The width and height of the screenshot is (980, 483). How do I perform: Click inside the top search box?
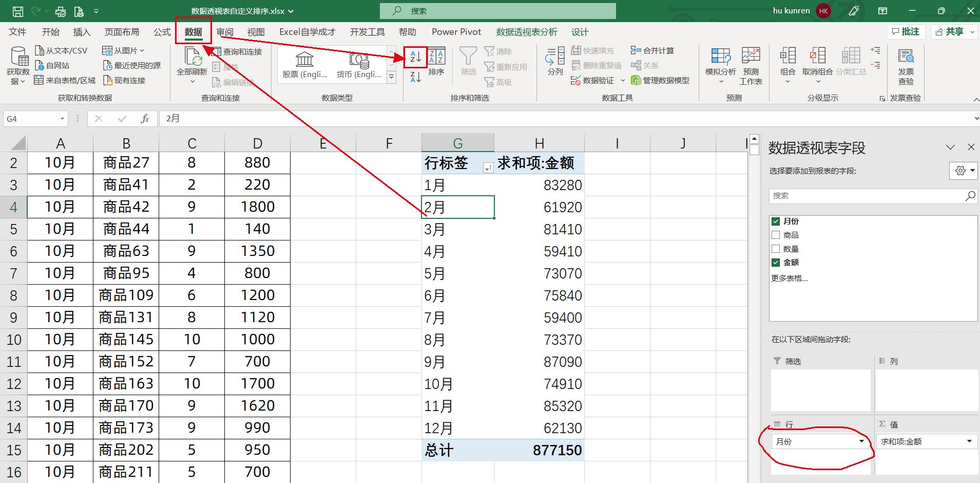498,11
